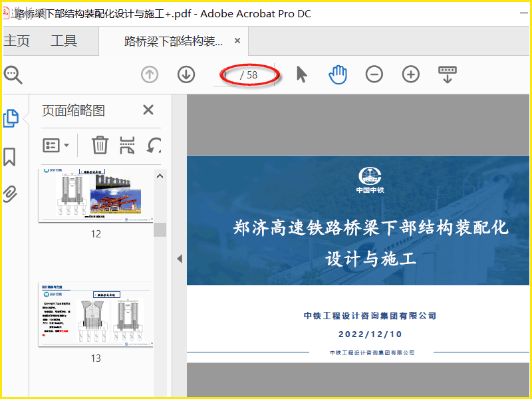Close the page thumbnails panel

(148, 110)
